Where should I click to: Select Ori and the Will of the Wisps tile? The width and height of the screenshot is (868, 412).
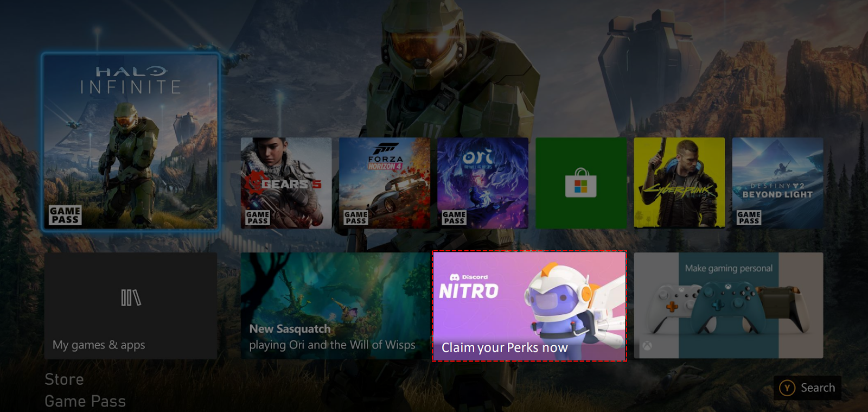coord(483,183)
